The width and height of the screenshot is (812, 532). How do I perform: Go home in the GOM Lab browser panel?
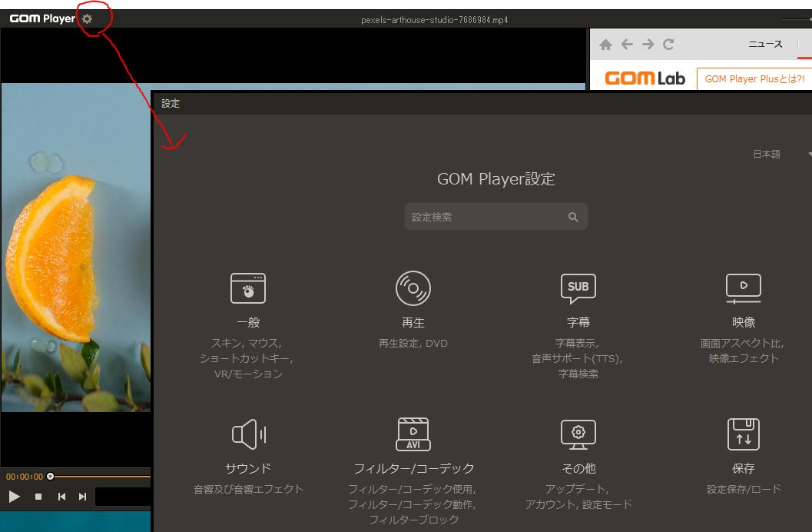coord(605,45)
